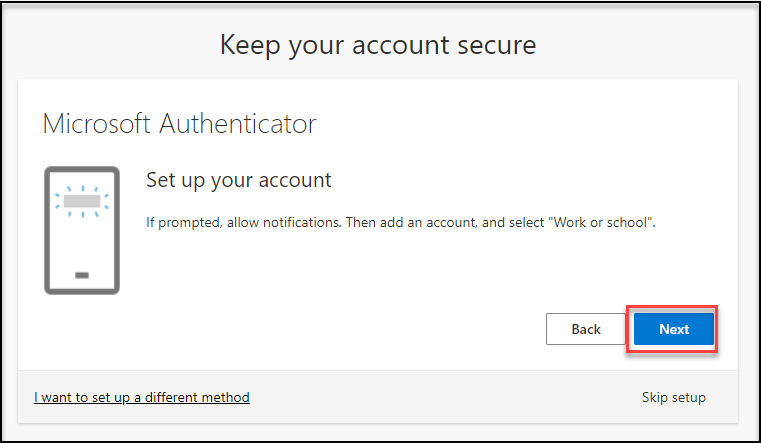The height and width of the screenshot is (443, 761).
Task: Go back with the Back button
Action: coord(586,329)
